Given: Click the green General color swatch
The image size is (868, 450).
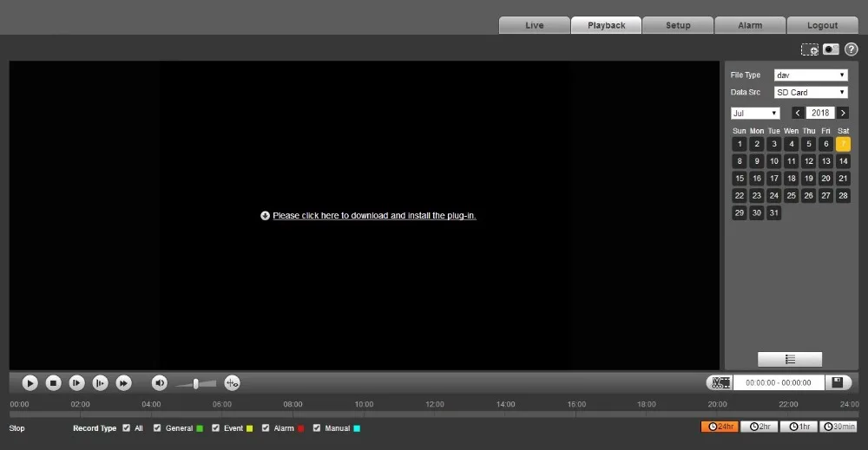Looking at the screenshot, I should point(200,428).
